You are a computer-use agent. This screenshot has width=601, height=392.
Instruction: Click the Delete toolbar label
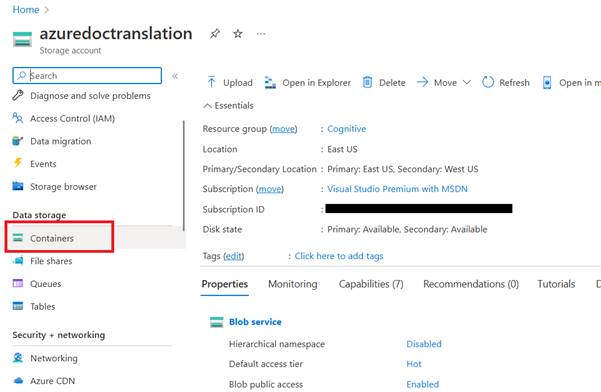392,82
